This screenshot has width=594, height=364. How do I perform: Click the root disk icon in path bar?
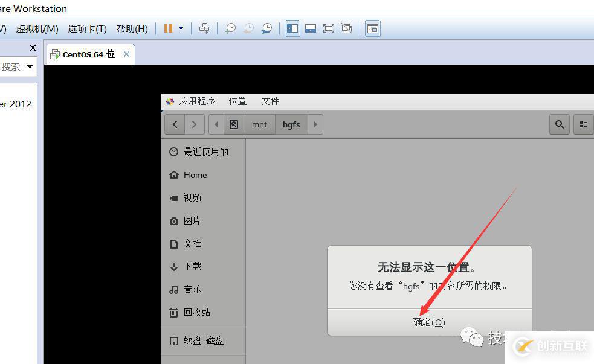[234, 124]
